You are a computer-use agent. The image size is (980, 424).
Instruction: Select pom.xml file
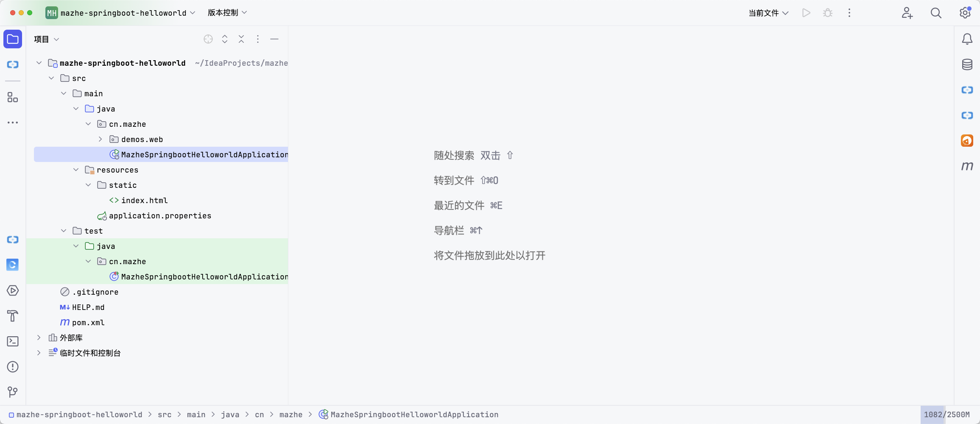point(88,322)
